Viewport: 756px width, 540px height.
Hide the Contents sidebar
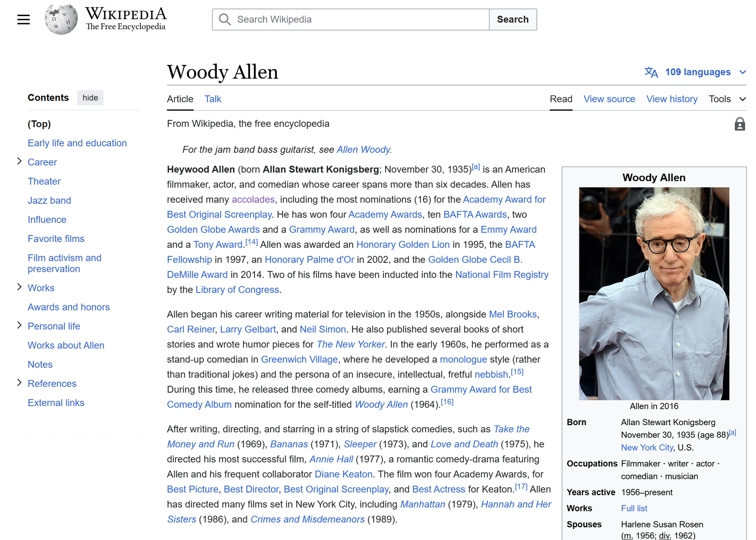(x=90, y=98)
